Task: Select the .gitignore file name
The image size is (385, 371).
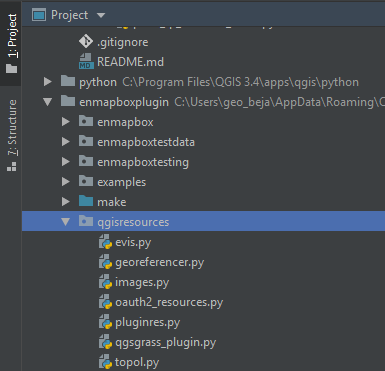Action: coord(123,42)
